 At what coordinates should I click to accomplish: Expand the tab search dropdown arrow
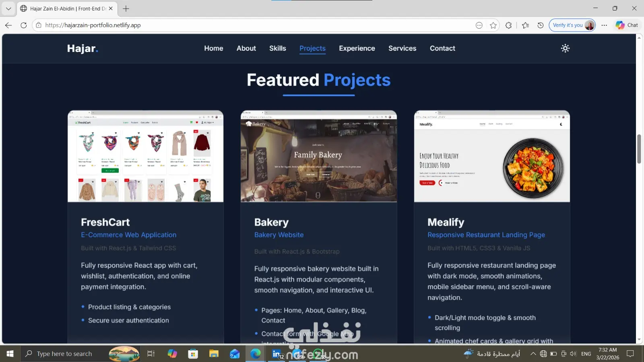[x=8, y=8]
